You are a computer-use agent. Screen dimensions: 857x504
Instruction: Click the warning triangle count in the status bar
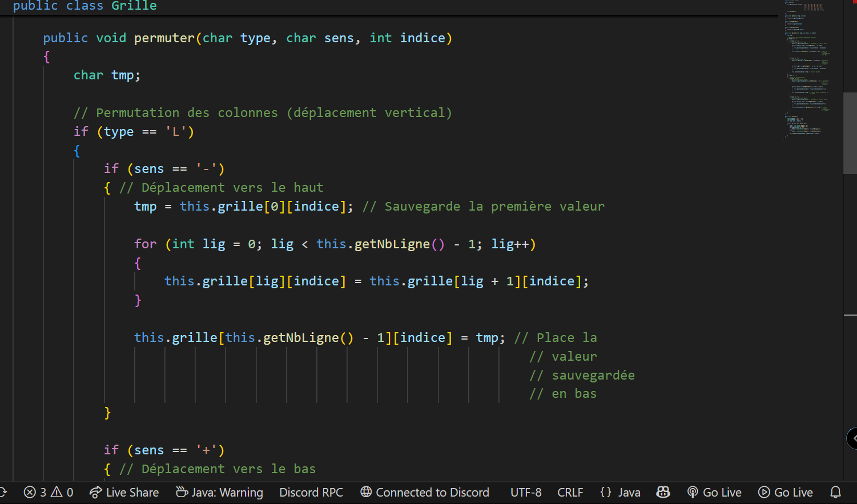coord(62,492)
